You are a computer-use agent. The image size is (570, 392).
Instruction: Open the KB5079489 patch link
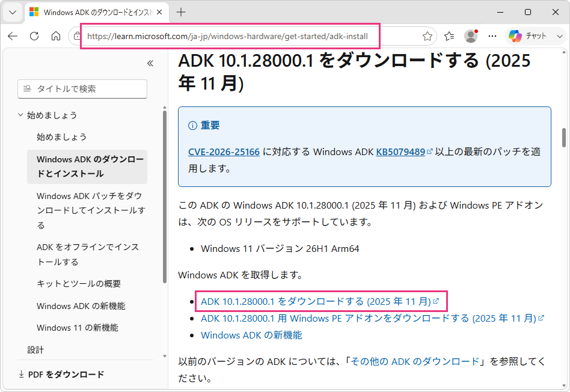[400, 152]
